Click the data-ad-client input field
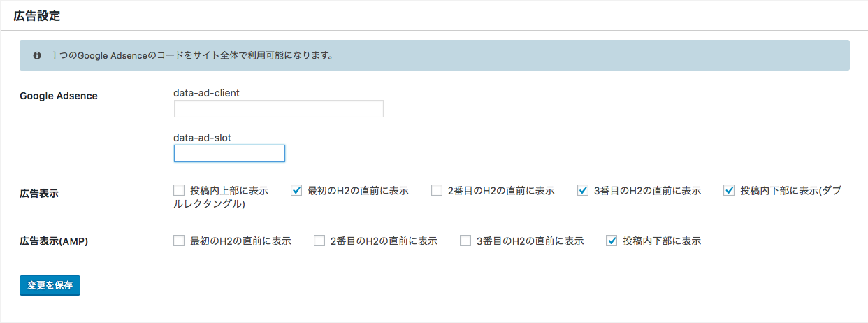868x323 pixels. point(278,108)
